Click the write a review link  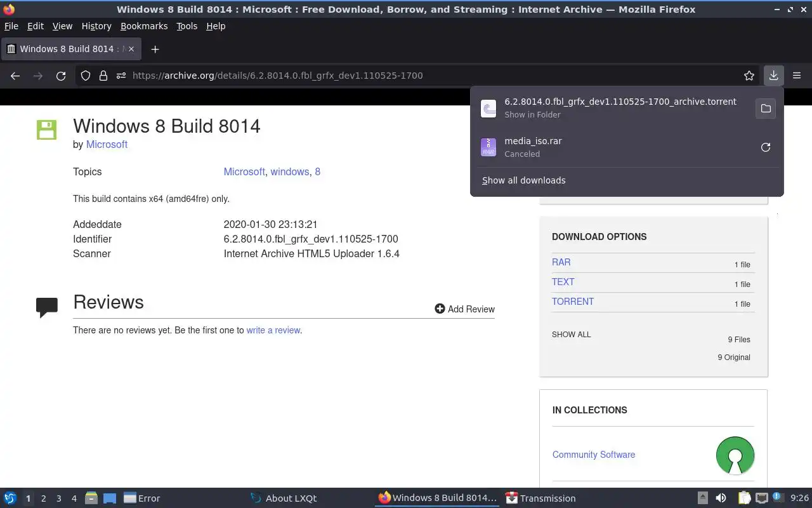pos(273,330)
